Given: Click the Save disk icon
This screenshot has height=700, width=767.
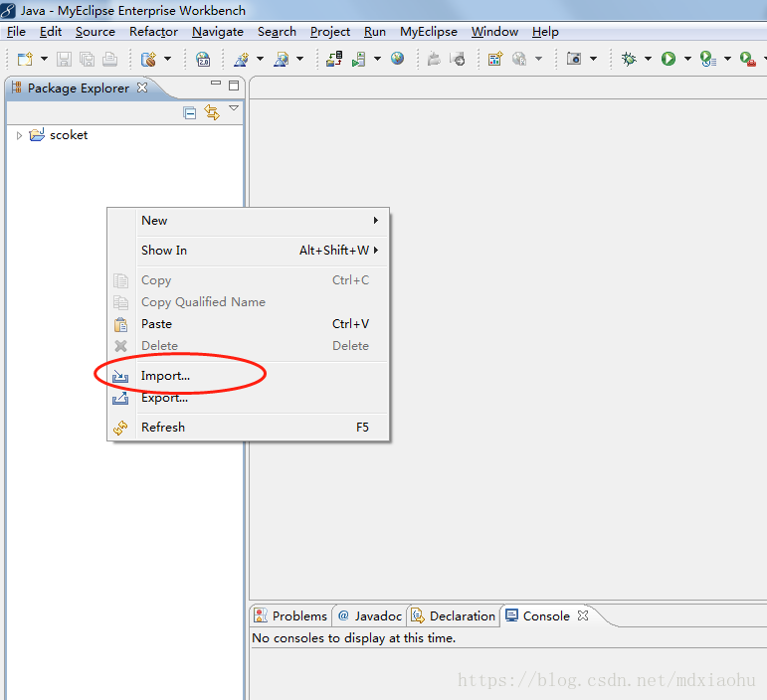Looking at the screenshot, I should point(64,59).
